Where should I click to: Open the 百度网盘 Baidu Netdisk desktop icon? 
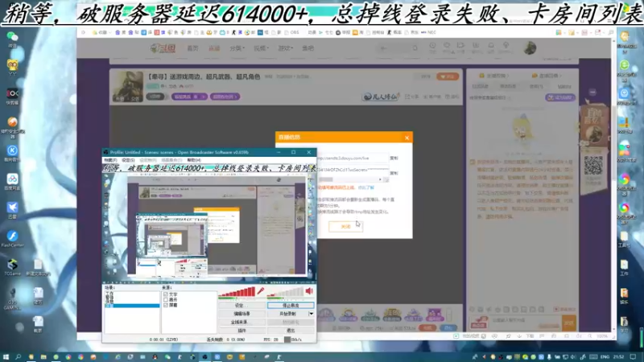pos(12,180)
